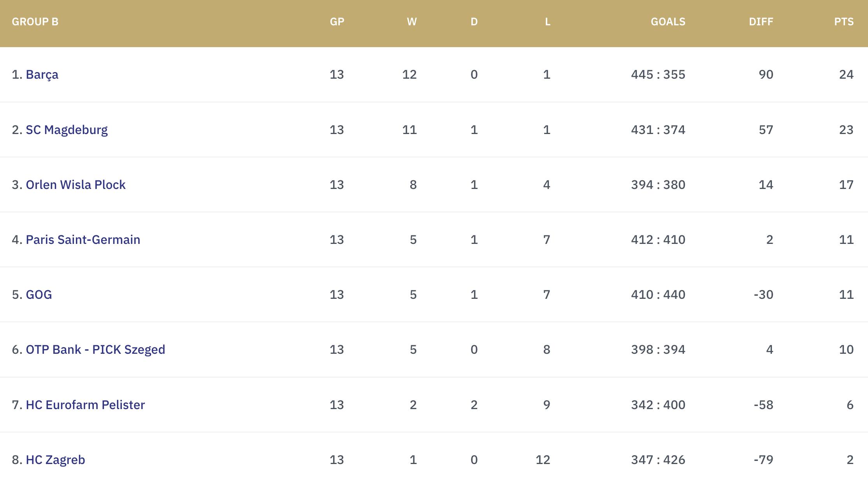Click the GOALS column header
Screen dimensions: 868x480
pyautogui.click(x=668, y=22)
